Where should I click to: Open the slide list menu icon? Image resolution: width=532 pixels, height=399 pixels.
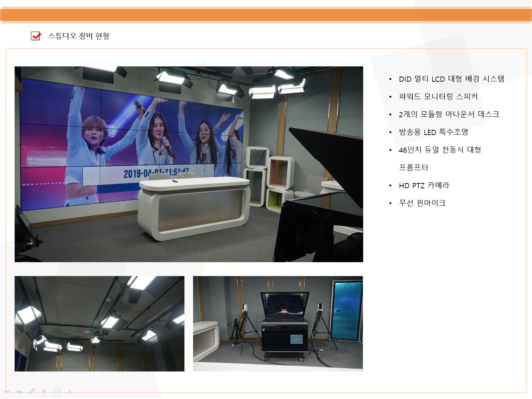point(57,391)
